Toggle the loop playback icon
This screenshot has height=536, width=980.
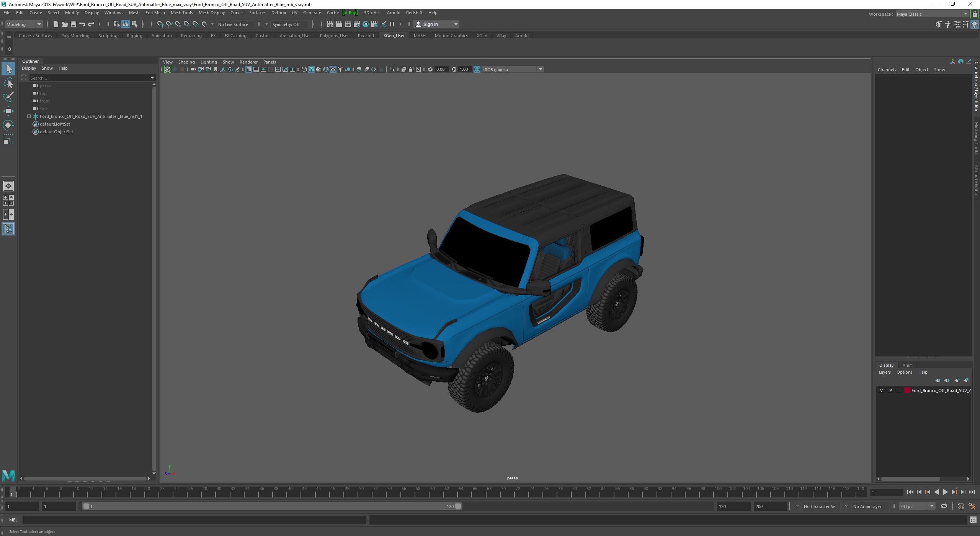point(944,506)
